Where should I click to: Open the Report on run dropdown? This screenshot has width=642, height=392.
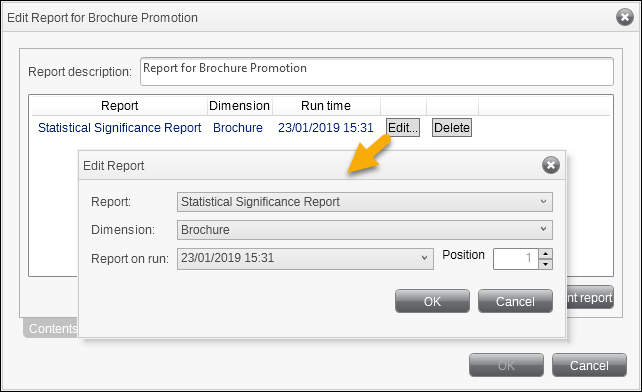point(305,258)
